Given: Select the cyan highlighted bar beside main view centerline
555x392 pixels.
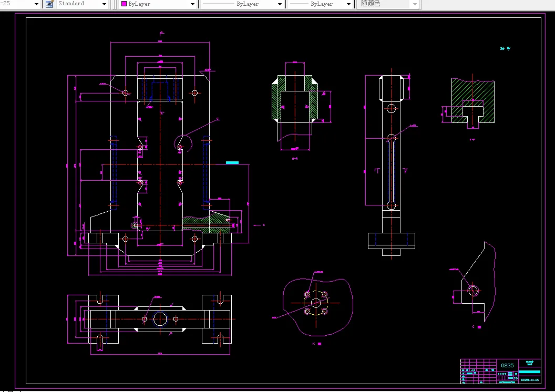Looking at the screenshot, I should pyautogui.click(x=232, y=162).
